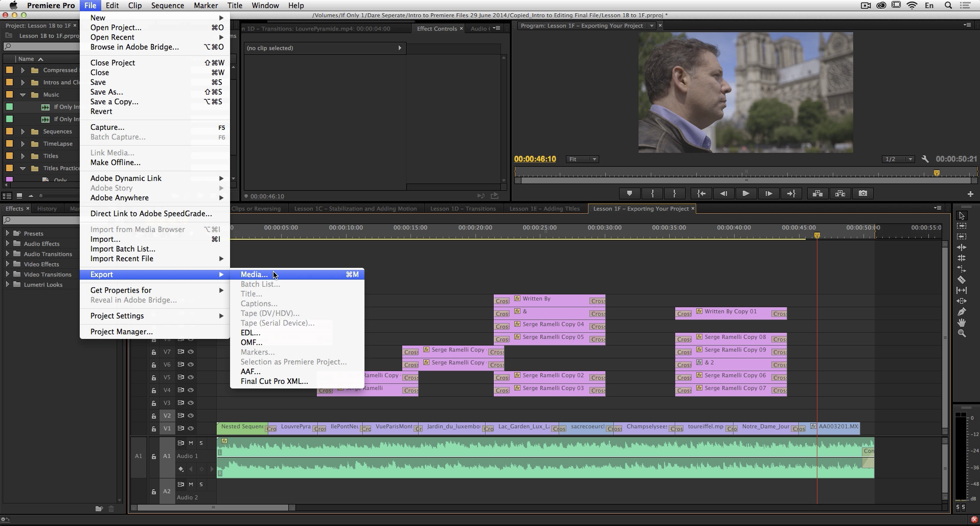The image size is (980, 526).
Task: Click the Extract button
Action: click(x=840, y=193)
